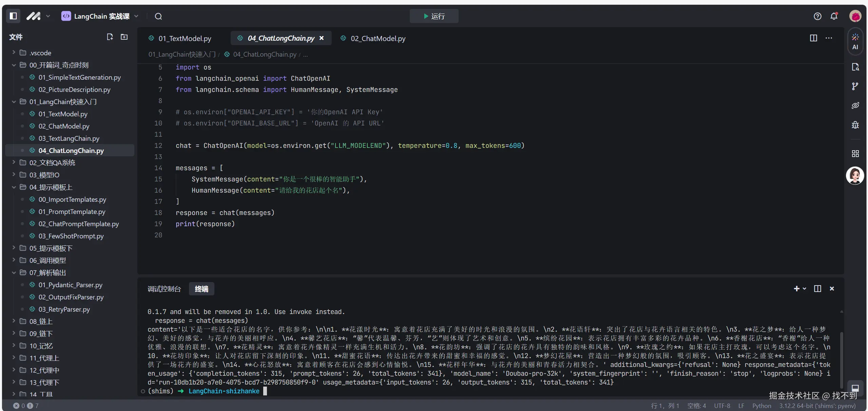868x411 pixels.
Task: Toggle the left sidebar panel icon
Action: [13, 16]
